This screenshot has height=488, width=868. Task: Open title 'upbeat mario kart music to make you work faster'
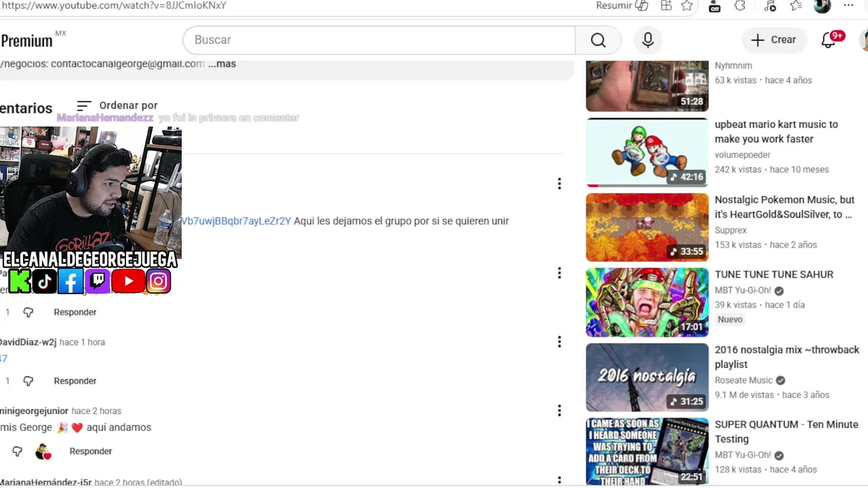[x=776, y=131]
